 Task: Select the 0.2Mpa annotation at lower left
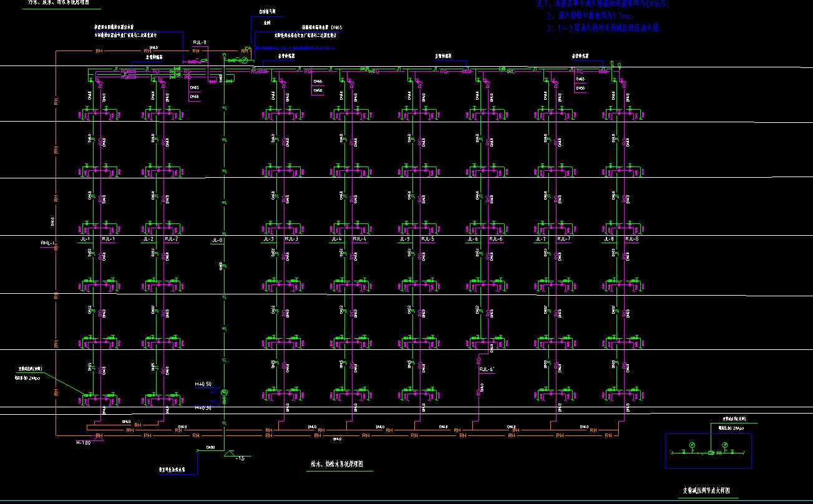click(x=28, y=377)
